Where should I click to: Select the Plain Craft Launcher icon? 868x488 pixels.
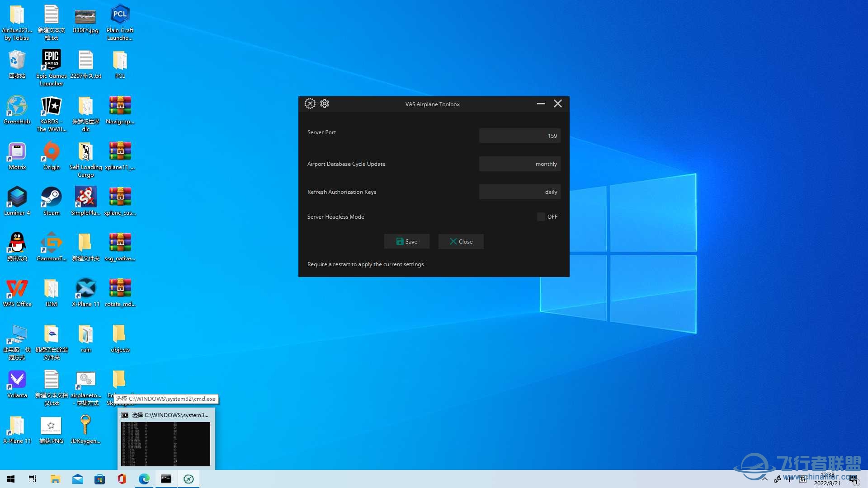120,23
